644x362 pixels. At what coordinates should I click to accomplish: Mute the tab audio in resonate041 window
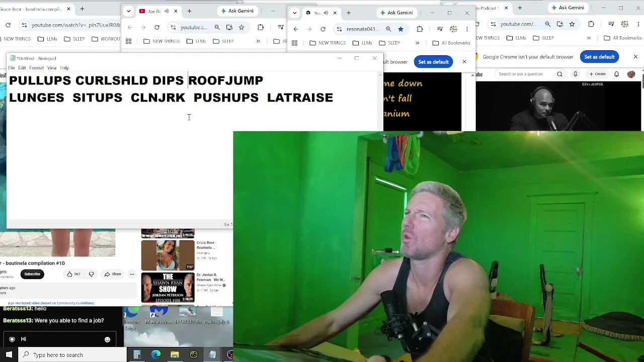point(326,13)
